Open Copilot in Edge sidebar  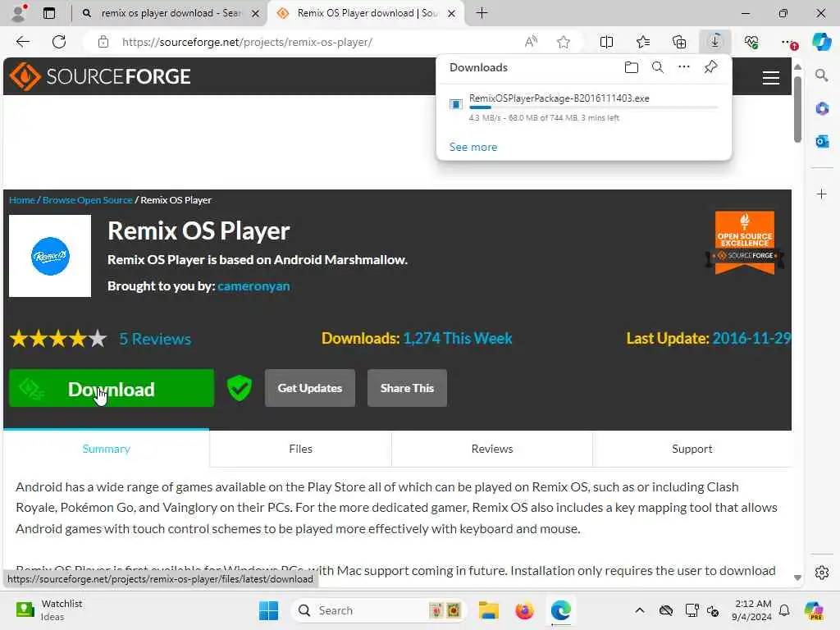[821, 42]
